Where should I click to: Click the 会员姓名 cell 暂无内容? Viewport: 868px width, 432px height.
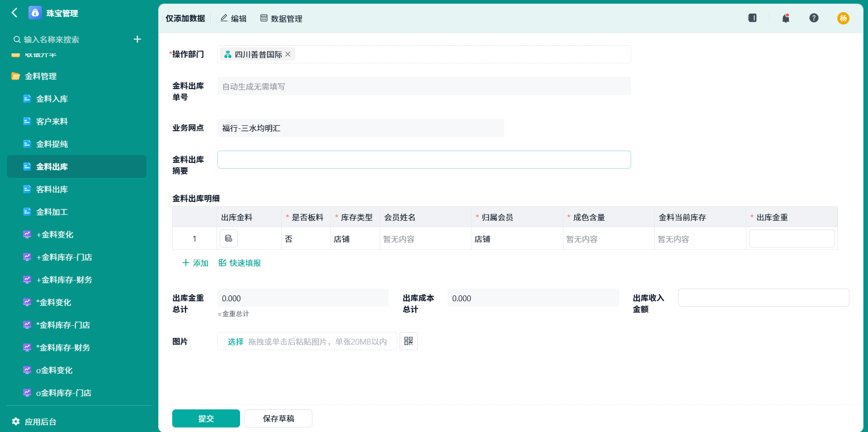tap(426, 238)
